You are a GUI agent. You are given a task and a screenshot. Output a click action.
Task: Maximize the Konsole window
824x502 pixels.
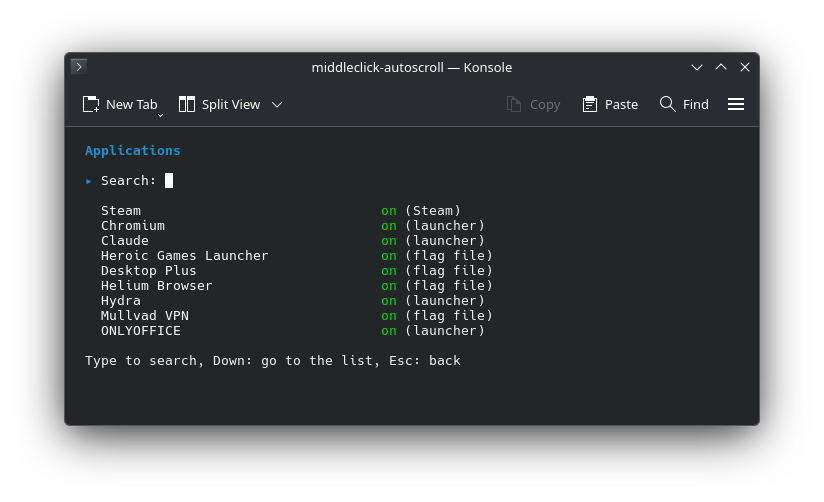(x=721, y=67)
